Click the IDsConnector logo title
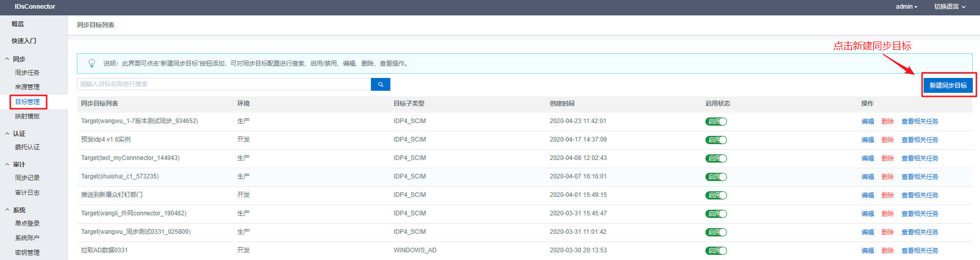This screenshot has height=260, width=980. 35,7
